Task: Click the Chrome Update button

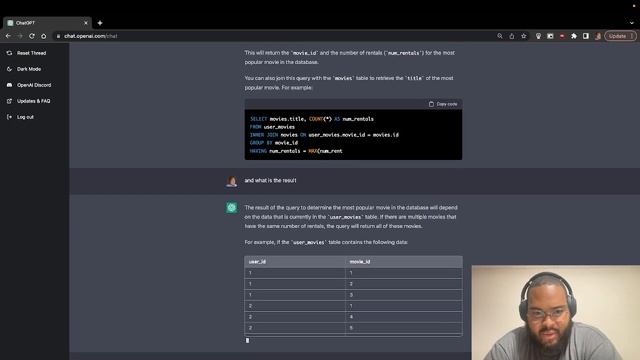Action: pos(620,36)
